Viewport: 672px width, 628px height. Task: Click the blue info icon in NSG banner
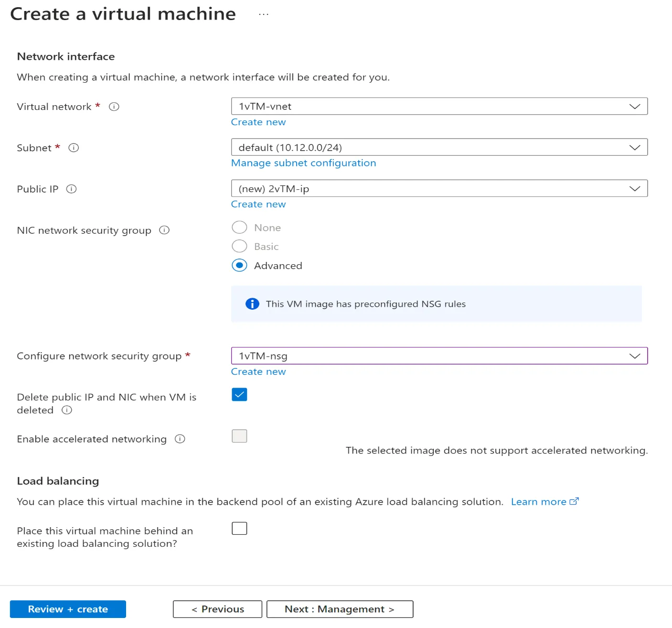click(252, 303)
